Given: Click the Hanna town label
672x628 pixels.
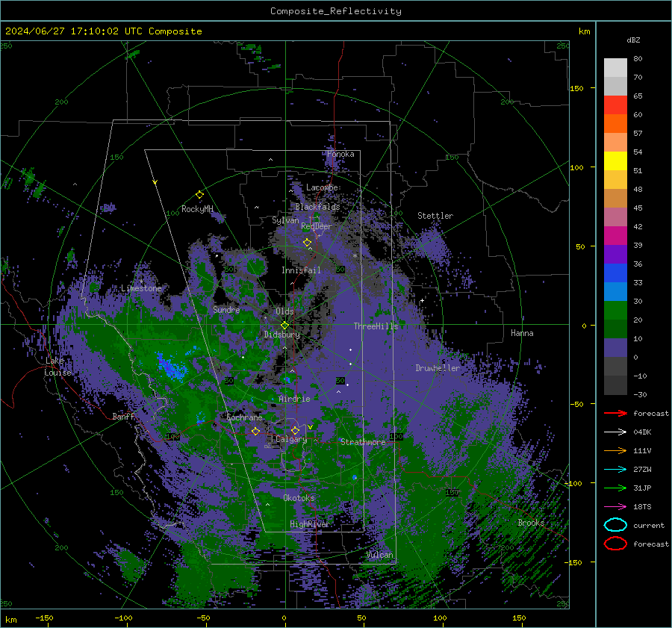Looking at the screenshot, I should [522, 333].
